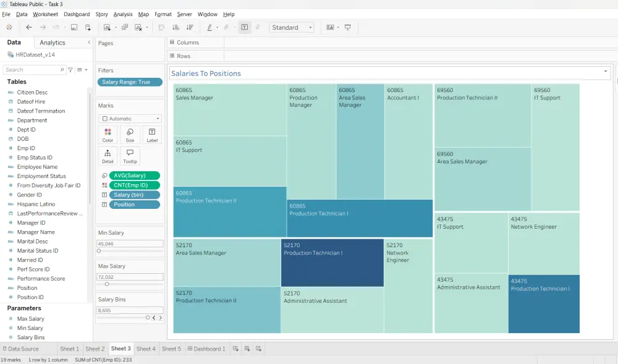
Task: Open the Worksheet menu
Action: click(x=45, y=14)
